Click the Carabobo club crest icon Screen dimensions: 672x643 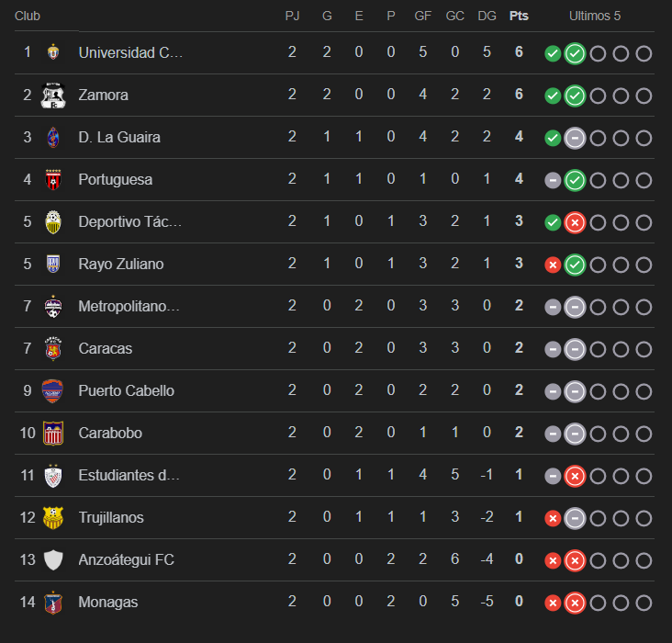point(53,433)
